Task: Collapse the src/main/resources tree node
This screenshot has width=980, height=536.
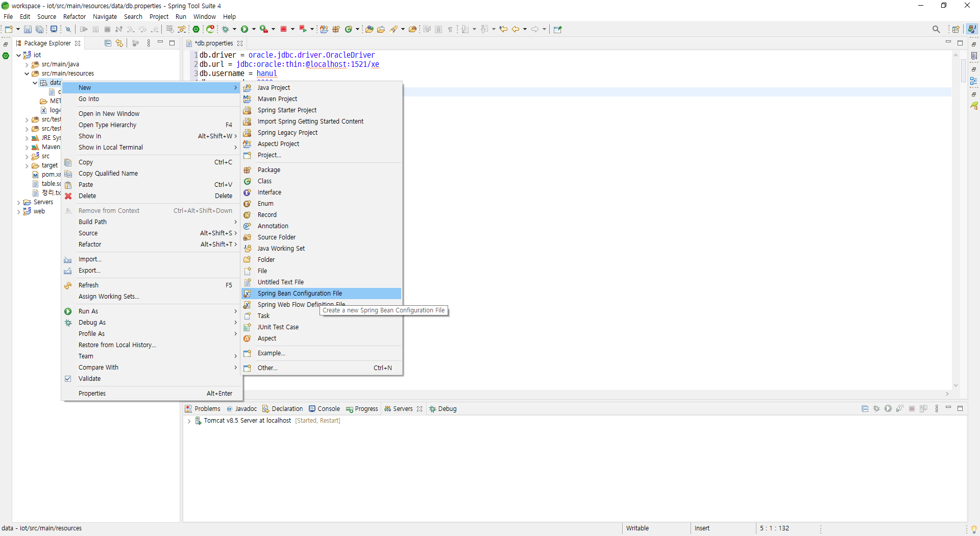Action: tap(27, 74)
